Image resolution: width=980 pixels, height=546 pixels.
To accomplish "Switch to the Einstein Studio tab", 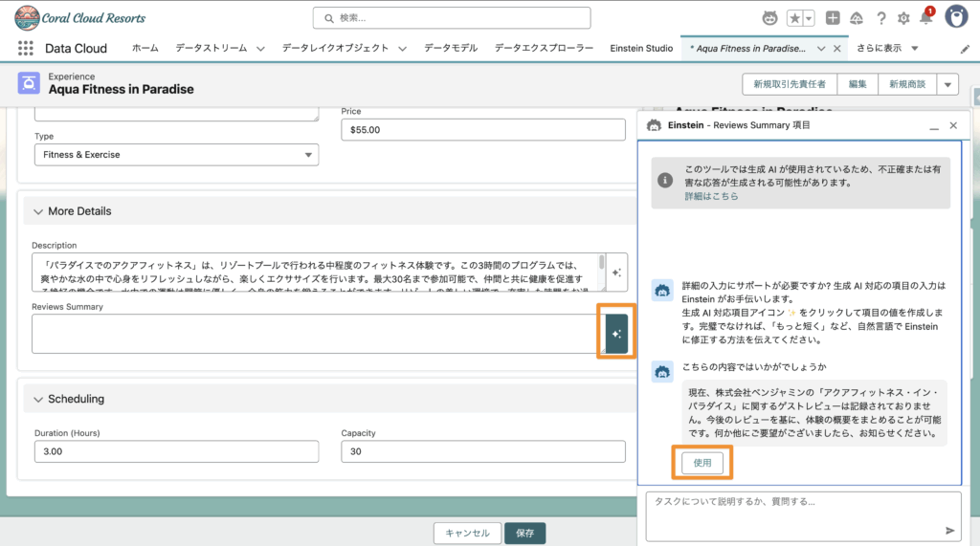I will (641, 48).
